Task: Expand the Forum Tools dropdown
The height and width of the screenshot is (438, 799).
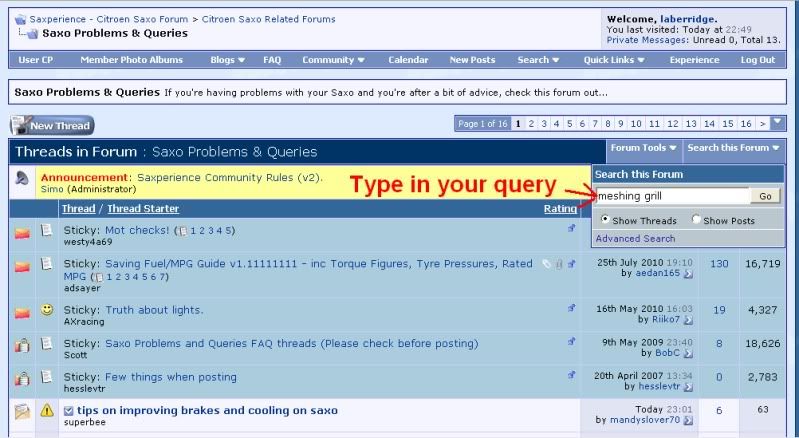Action: point(644,148)
